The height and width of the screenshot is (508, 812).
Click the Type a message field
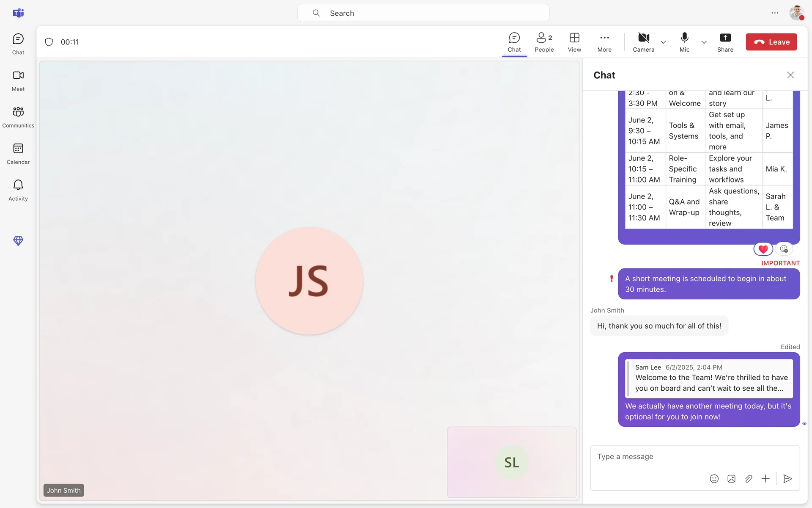coord(694,457)
